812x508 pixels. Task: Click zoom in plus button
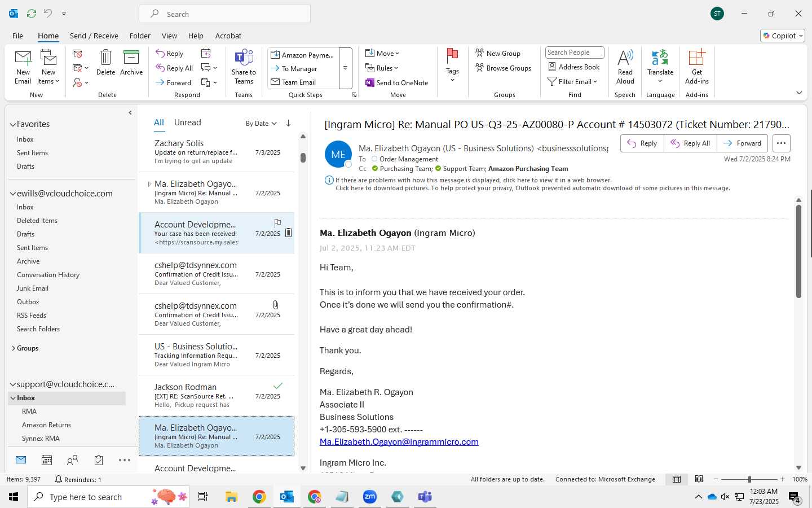(x=782, y=479)
